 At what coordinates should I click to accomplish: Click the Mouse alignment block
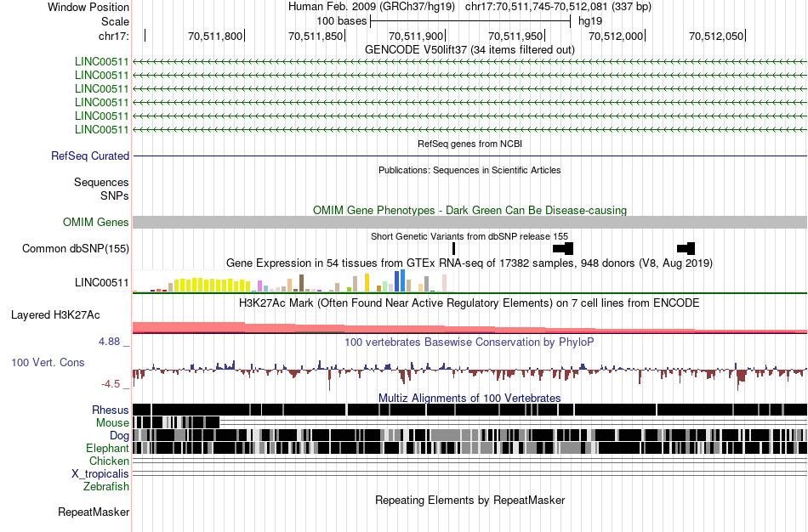tap(176, 422)
